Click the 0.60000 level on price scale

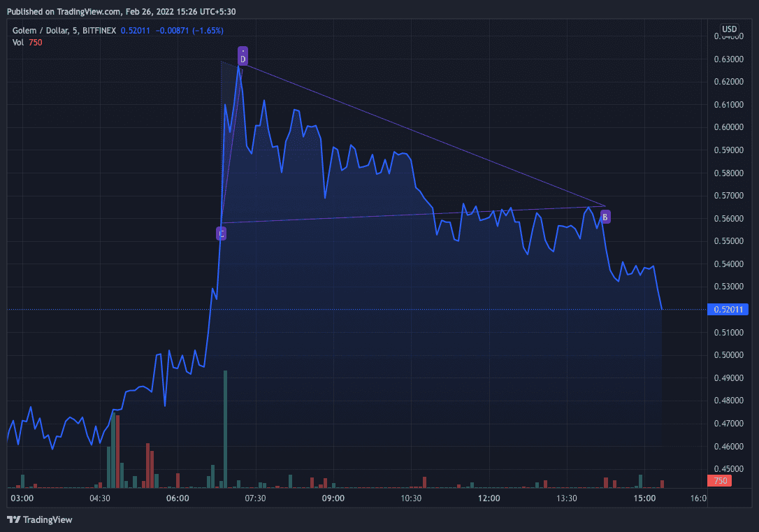coord(728,127)
